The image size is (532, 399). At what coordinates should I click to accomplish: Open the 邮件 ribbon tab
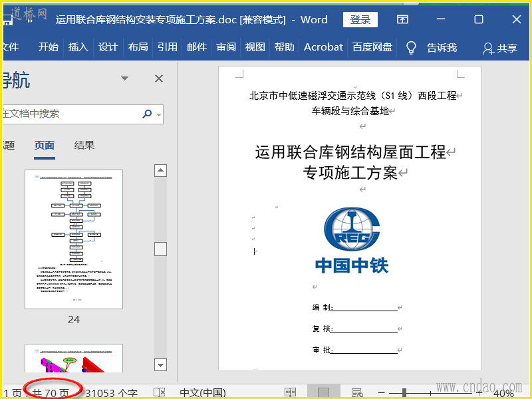[197, 47]
